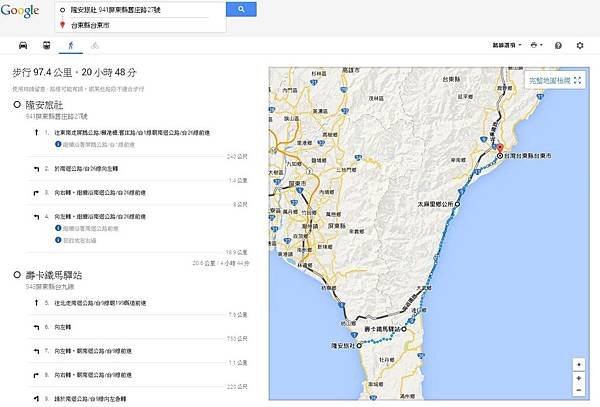The height and width of the screenshot is (407, 600).
Task: Click the 步行 97.4 公里 summary text
Action: (74, 72)
